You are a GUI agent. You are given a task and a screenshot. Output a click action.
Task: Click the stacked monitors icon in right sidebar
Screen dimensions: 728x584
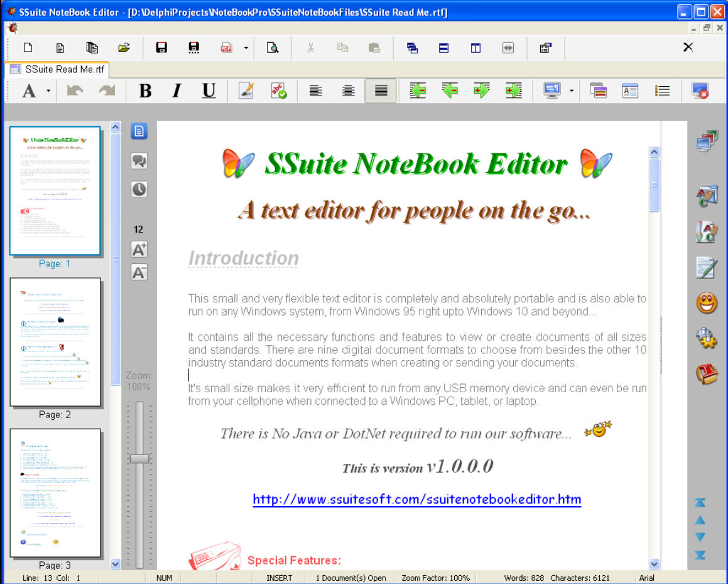[707, 140]
